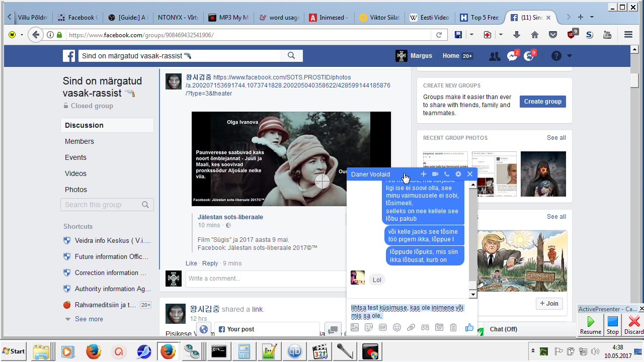Click the 'Search this group' field
This screenshot has width=644, height=362.
[x=102, y=205]
